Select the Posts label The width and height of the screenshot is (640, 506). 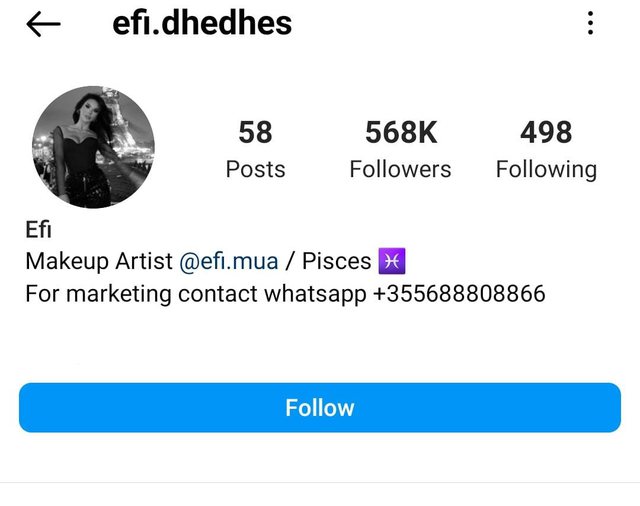pyautogui.click(x=255, y=169)
